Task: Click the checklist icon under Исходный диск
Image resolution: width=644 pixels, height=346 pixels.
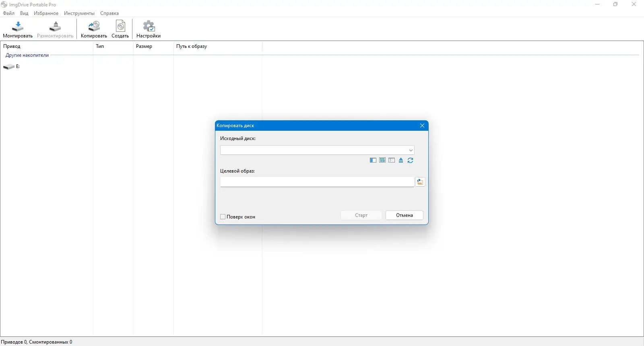Action: pos(392,160)
